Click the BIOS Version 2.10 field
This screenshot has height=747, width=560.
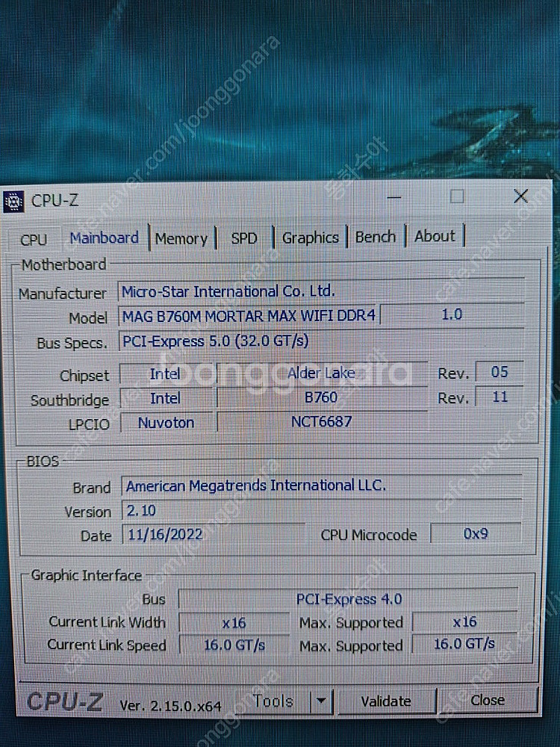point(322,510)
